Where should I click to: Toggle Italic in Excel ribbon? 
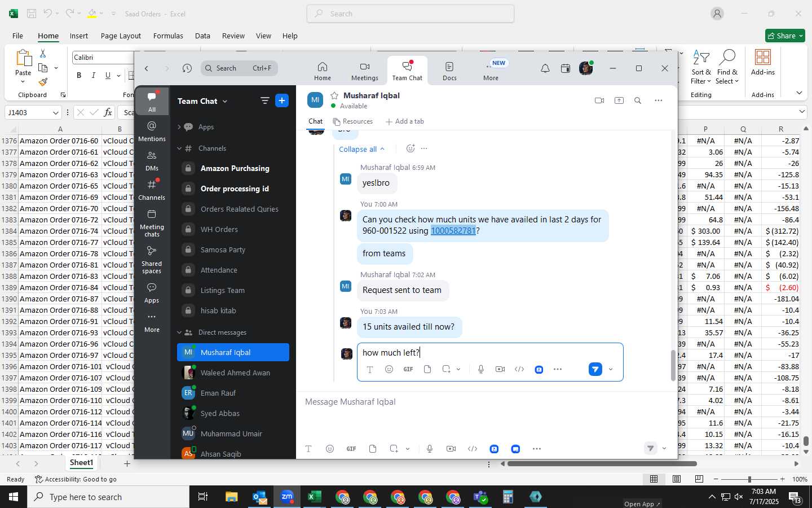pos(93,75)
